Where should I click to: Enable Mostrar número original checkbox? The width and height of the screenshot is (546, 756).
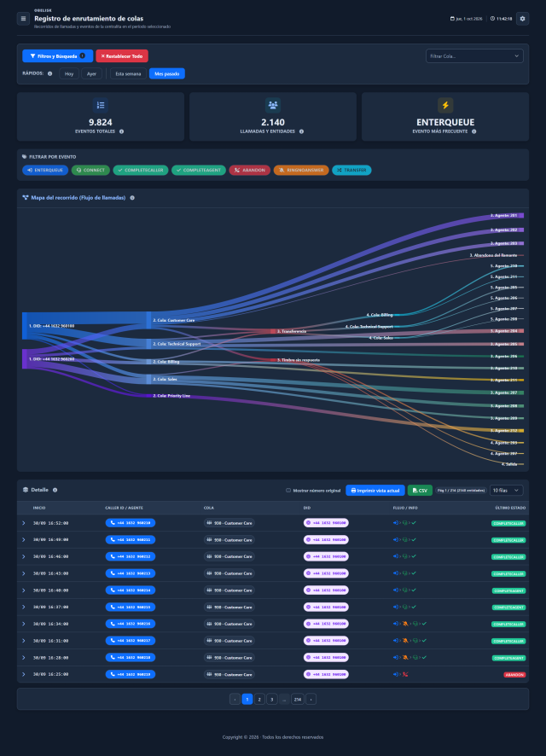tap(288, 491)
